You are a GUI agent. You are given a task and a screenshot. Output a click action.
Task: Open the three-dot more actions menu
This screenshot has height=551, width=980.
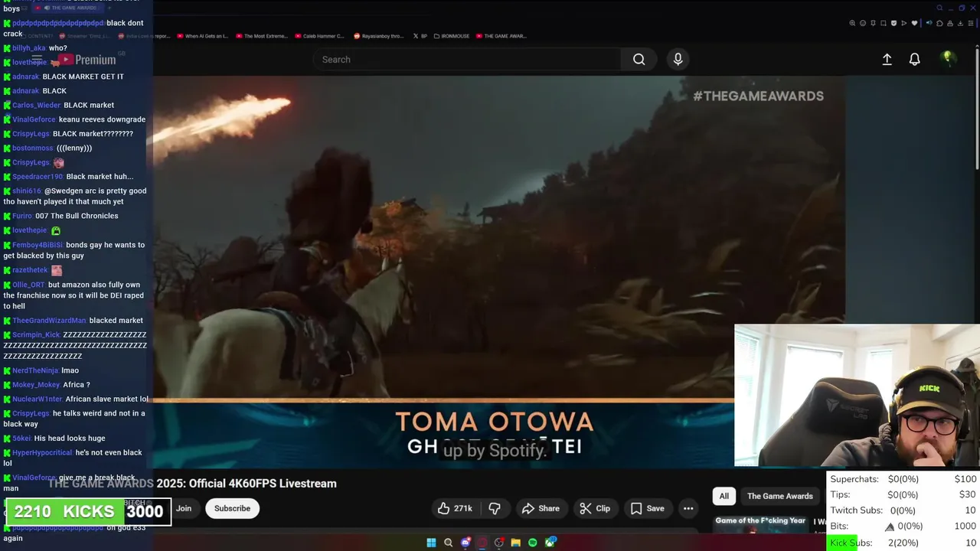tap(688, 508)
